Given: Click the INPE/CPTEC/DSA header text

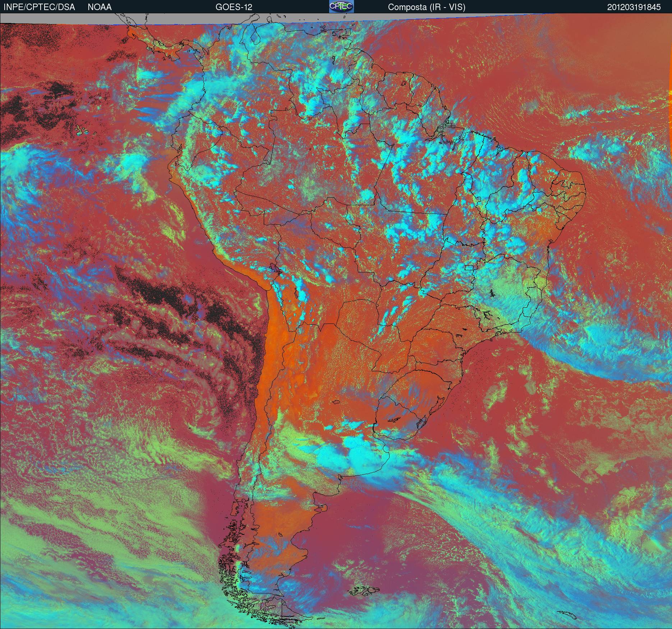Looking at the screenshot, I should (x=39, y=7).
